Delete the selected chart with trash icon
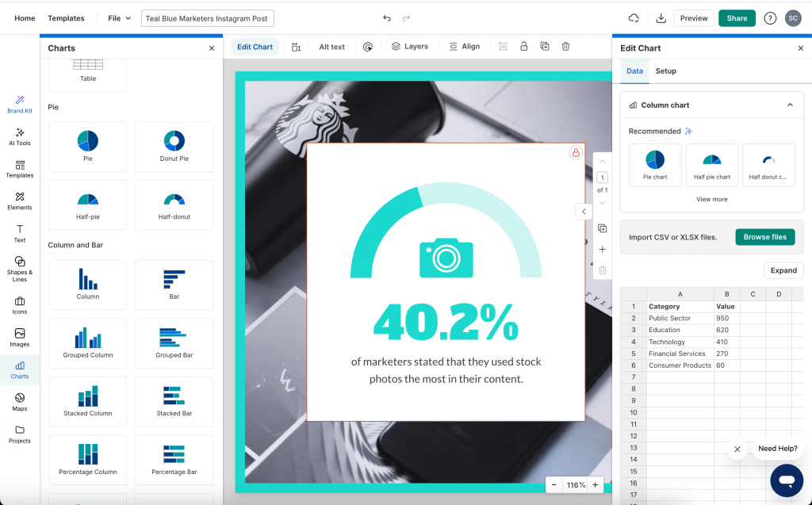This screenshot has height=505, width=812. (565, 47)
